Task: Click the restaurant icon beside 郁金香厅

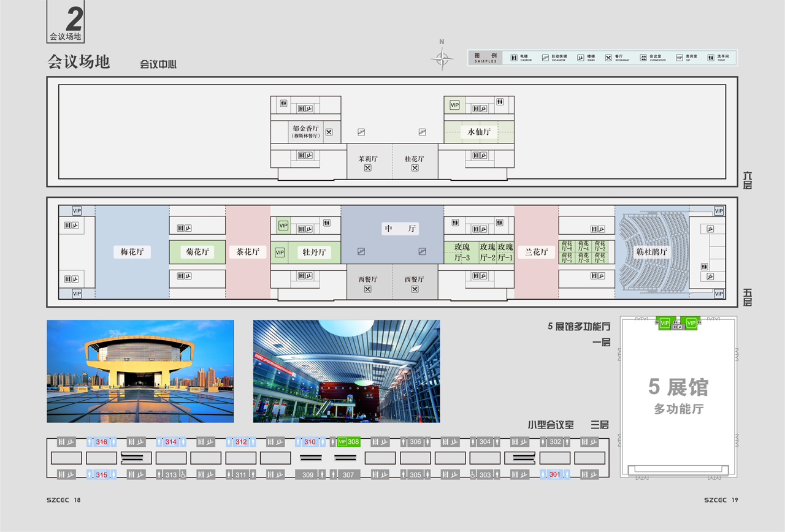Action: pos(329,132)
